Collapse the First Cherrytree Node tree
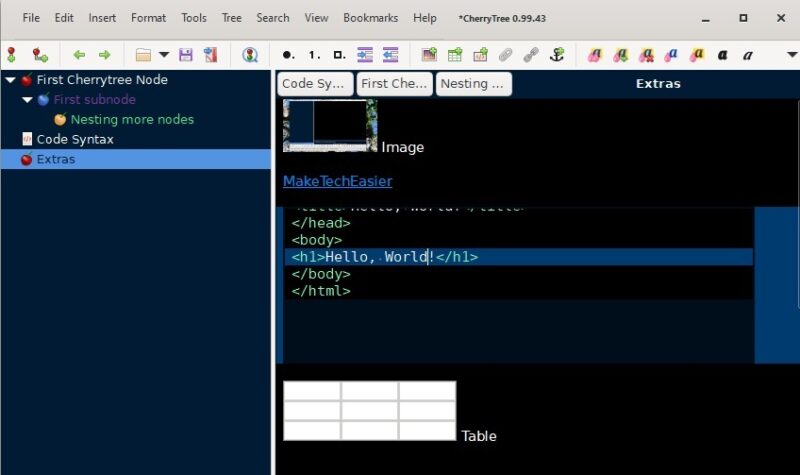The height and width of the screenshot is (475, 800). click(10, 80)
